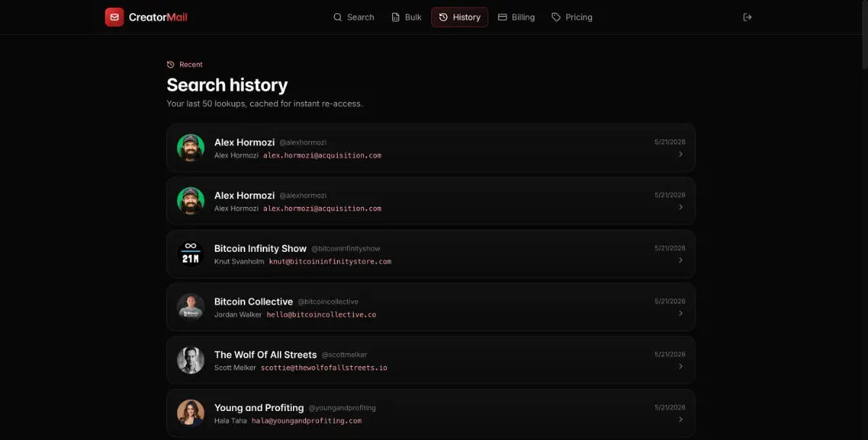The image size is (868, 440).
Task: Click the Search history heading
Action: click(x=227, y=85)
